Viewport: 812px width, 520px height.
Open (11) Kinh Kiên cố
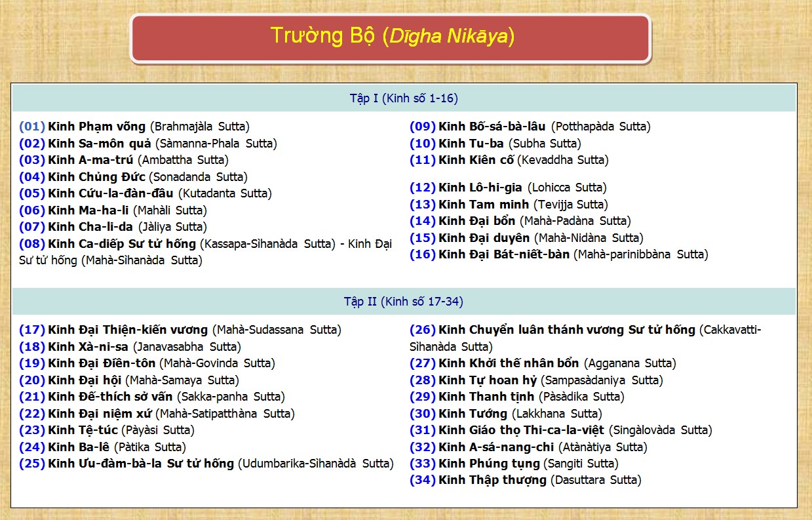point(462,159)
